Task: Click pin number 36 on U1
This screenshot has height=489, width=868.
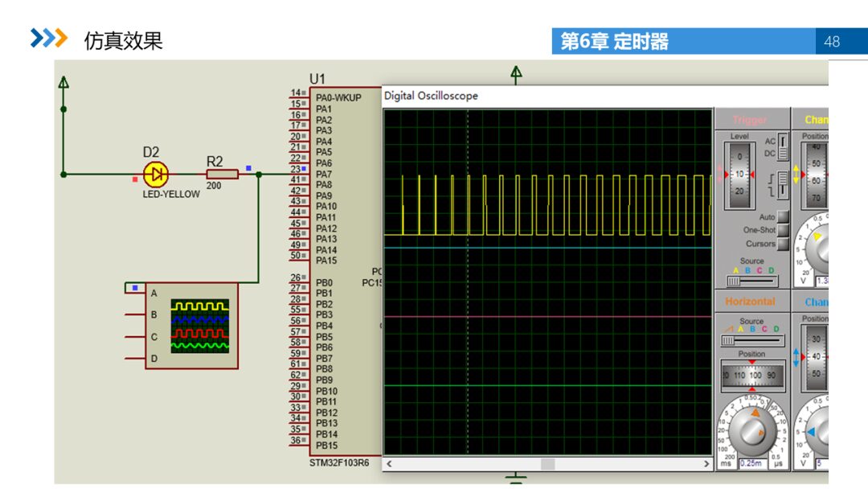Action: tap(296, 440)
